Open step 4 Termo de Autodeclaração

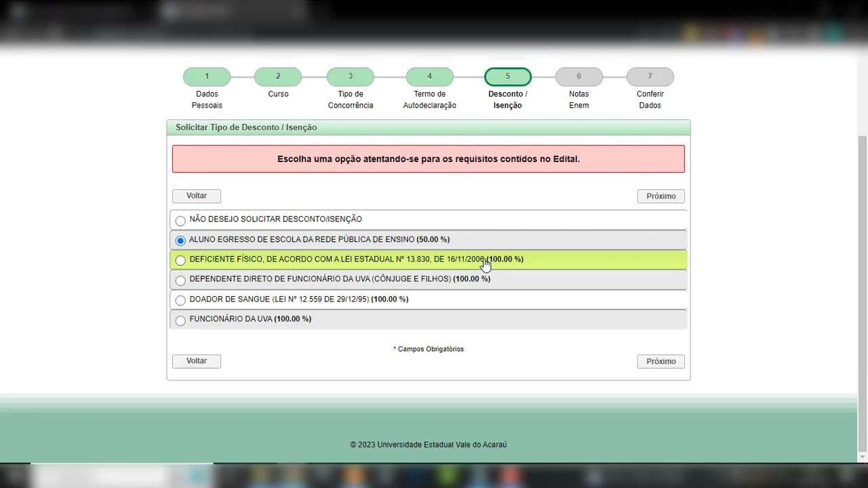click(x=429, y=77)
